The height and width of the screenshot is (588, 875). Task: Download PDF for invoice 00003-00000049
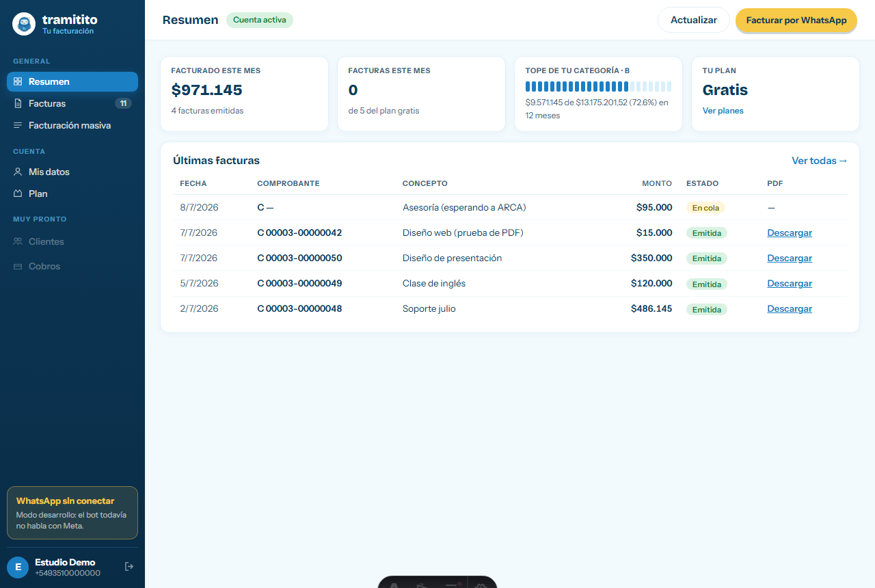coord(790,283)
